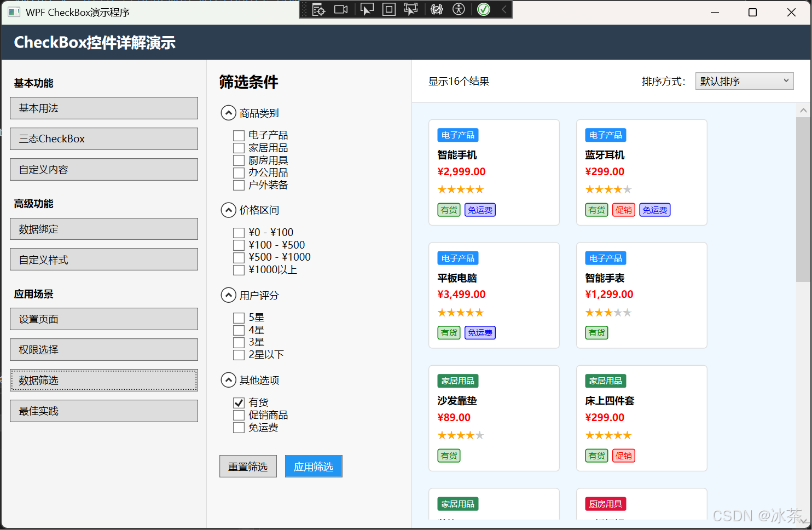Click the ¥89.00 price text
The height and width of the screenshot is (530, 812).
click(454, 417)
